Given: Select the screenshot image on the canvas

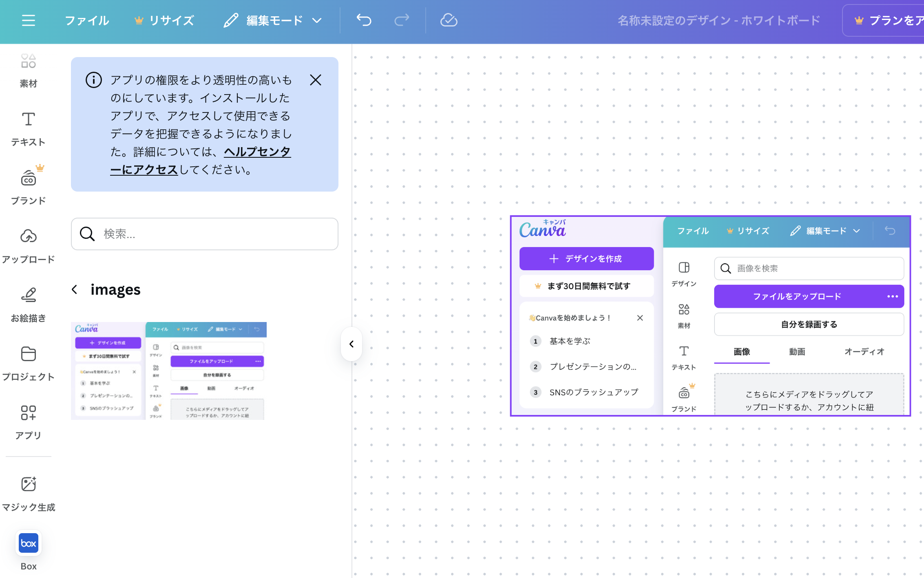Looking at the screenshot, I should point(710,316).
